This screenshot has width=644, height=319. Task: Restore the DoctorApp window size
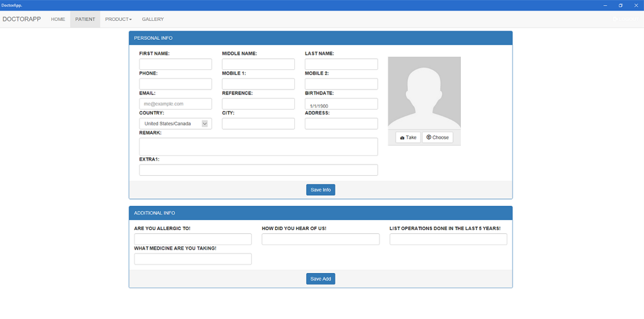(620, 5)
